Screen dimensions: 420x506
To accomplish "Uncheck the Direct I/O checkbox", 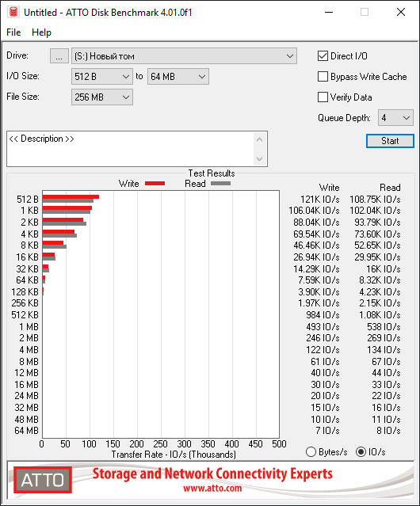I will pos(323,56).
